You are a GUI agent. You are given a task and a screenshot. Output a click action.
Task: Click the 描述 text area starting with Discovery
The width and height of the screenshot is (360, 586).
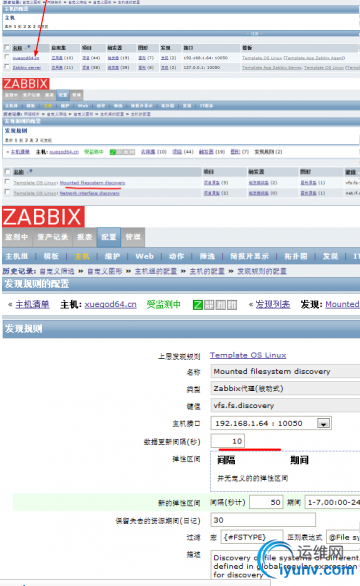click(x=286, y=565)
